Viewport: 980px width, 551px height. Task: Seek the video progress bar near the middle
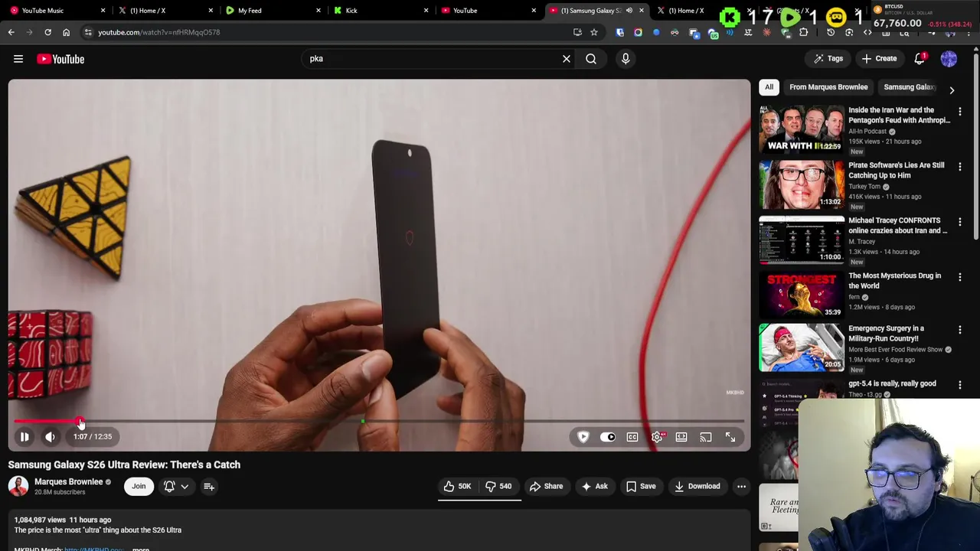pos(379,422)
